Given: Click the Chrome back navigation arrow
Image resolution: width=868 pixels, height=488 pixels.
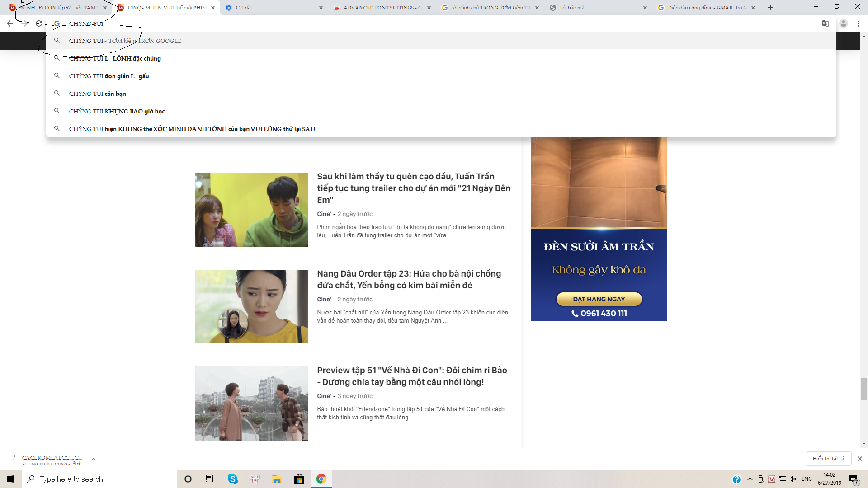Looking at the screenshot, I should [10, 23].
